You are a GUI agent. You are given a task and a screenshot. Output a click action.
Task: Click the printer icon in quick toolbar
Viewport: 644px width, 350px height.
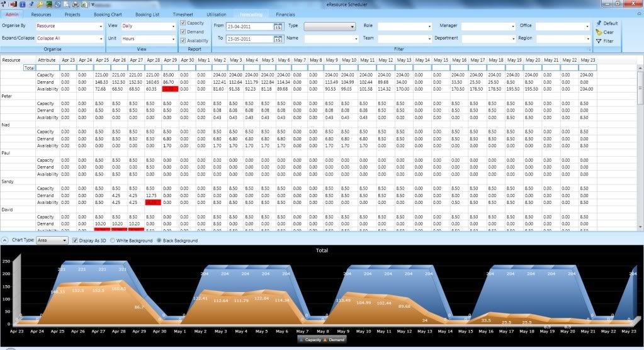pyautogui.click(x=76, y=4)
